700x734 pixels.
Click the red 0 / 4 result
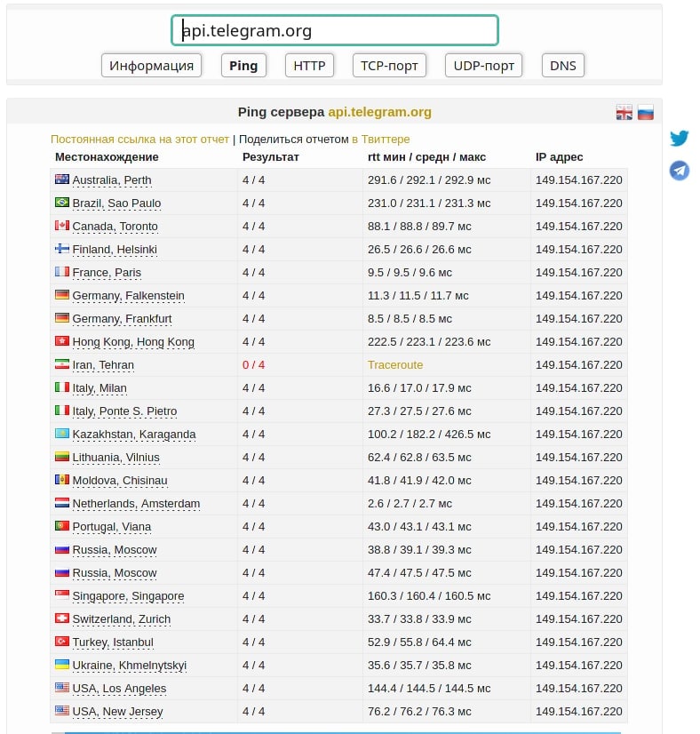253,364
